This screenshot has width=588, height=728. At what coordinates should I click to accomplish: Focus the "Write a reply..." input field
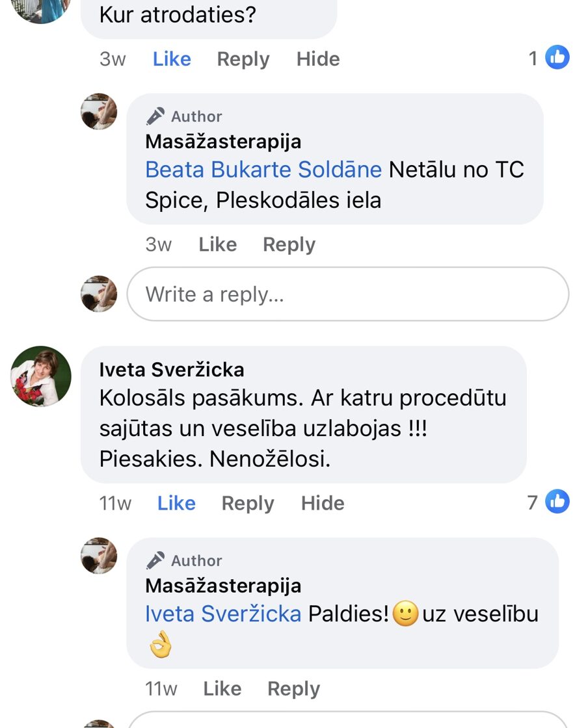[347, 294]
